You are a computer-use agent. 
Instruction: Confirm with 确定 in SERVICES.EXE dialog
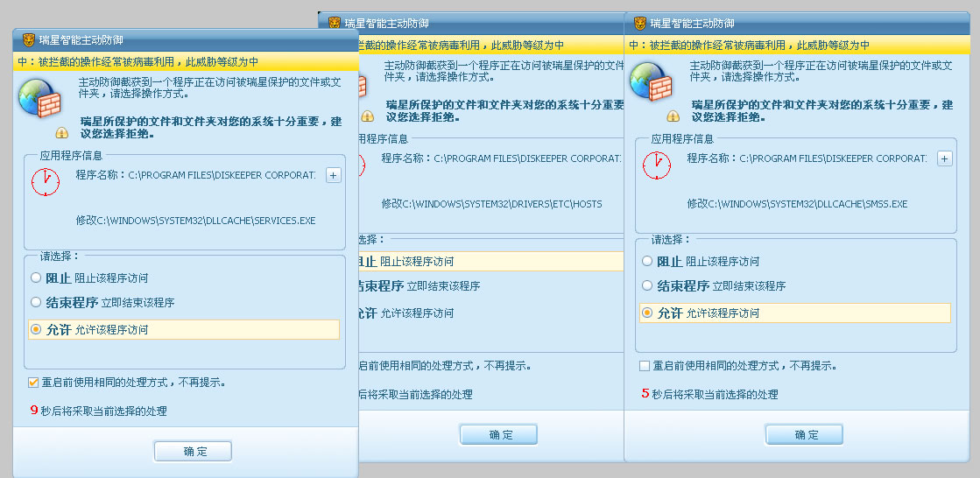click(x=193, y=451)
